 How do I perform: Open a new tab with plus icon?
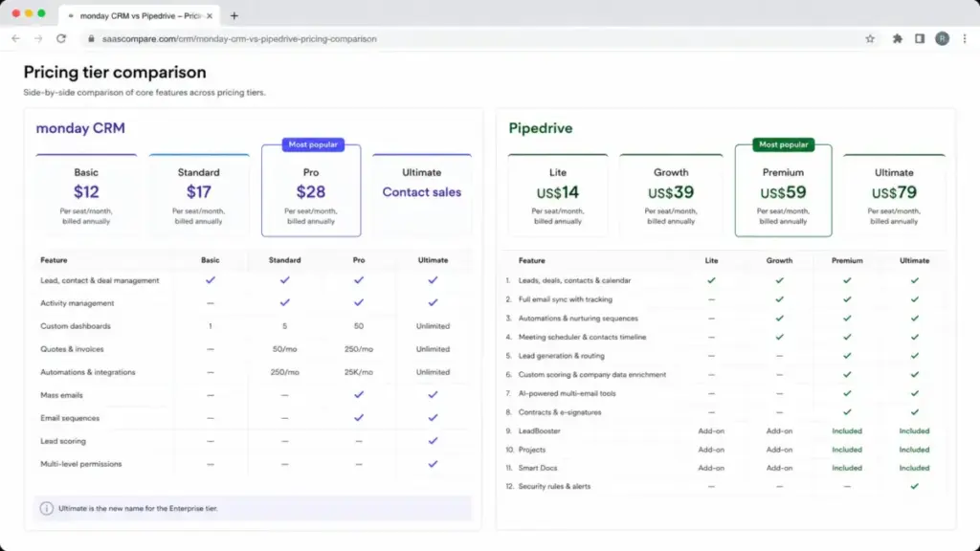click(234, 15)
